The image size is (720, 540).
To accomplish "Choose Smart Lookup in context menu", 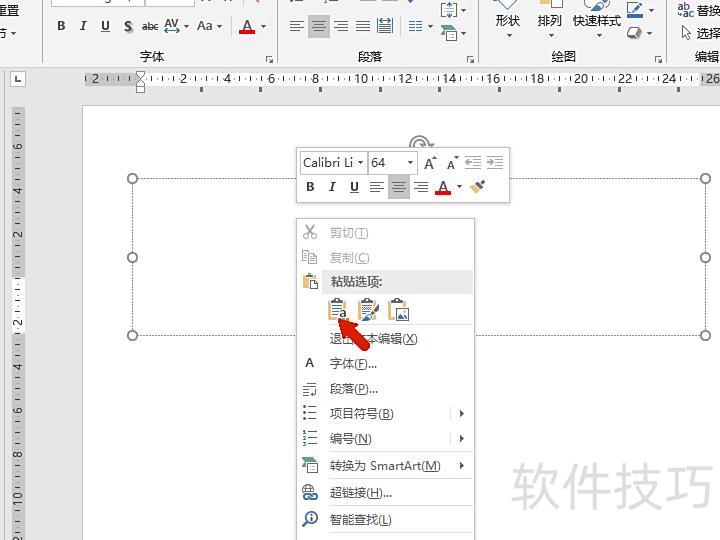I will click(x=385, y=519).
